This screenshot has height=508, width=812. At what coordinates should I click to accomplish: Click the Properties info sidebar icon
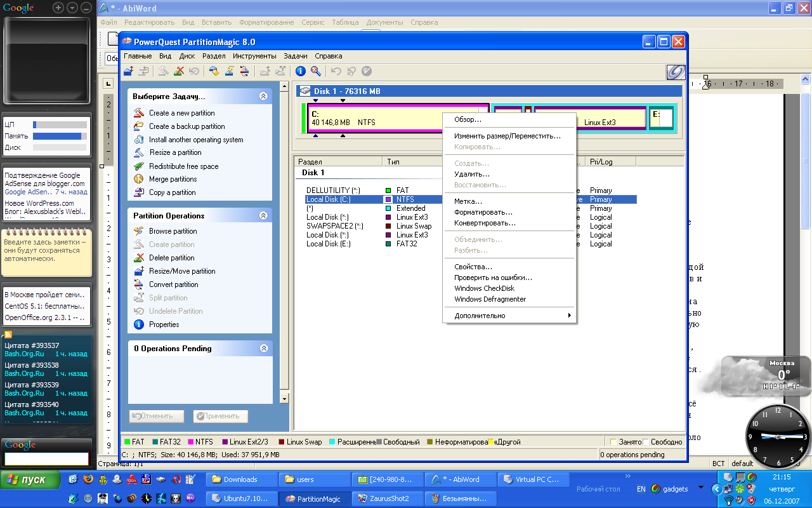139,324
